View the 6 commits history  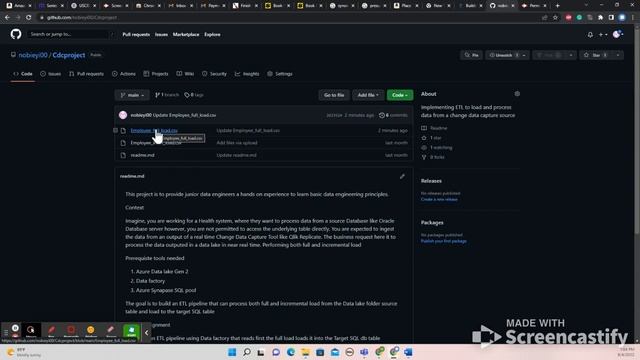click(x=393, y=115)
